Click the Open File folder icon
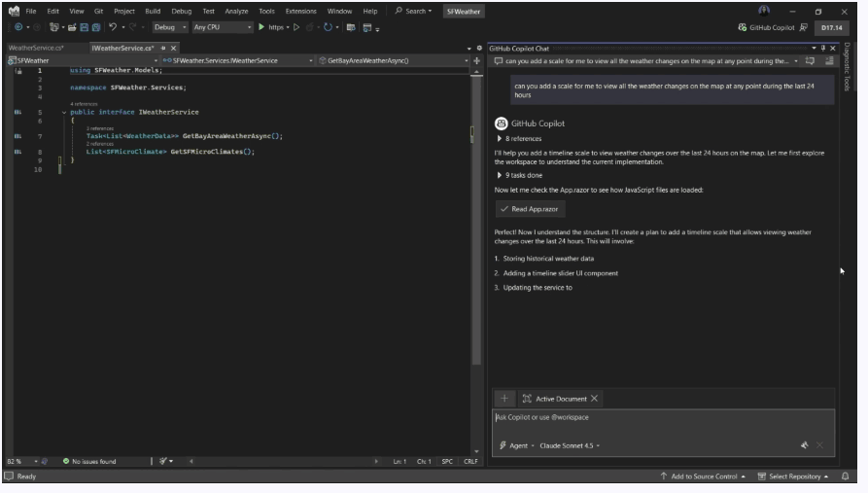 point(72,27)
